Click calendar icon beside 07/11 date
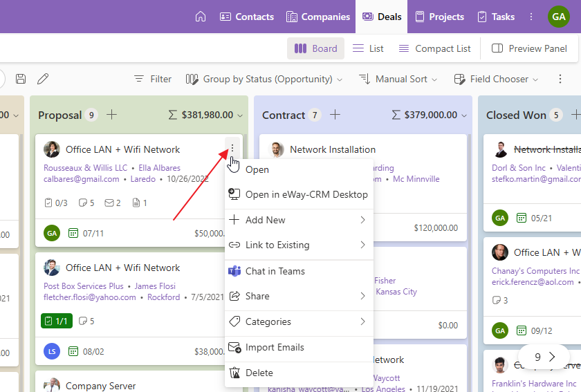Image resolution: width=581 pixels, height=392 pixels. click(73, 234)
